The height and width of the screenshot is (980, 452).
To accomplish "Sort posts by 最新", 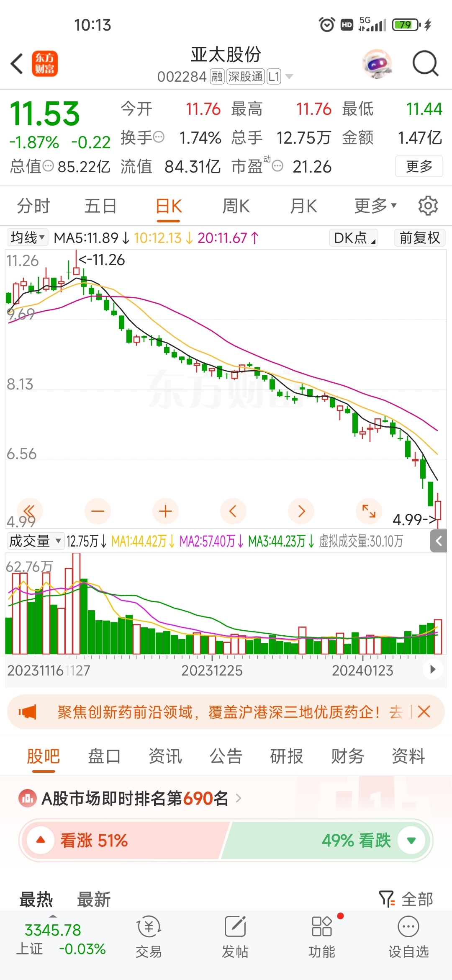I will tap(94, 899).
